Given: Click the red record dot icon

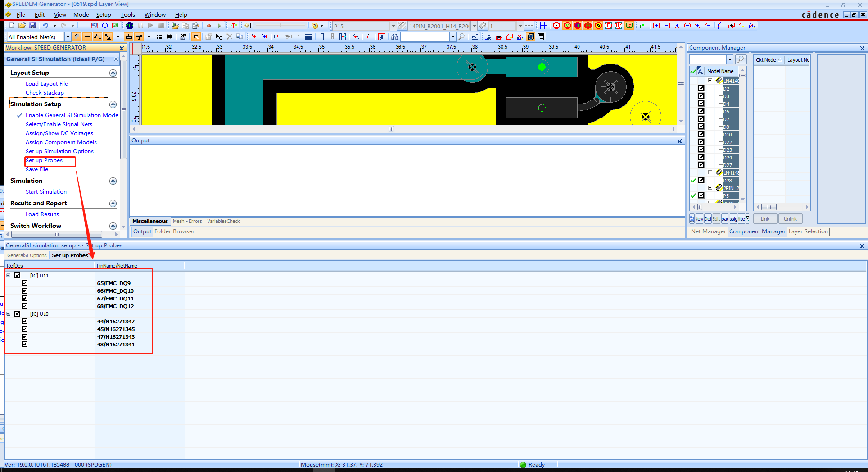Looking at the screenshot, I should 209,26.
